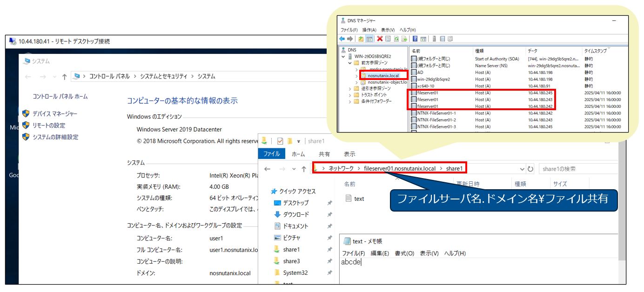644x292 pixels.
Task: Open the 操作(A) menu in DNS Manager
Action: [369, 30]
